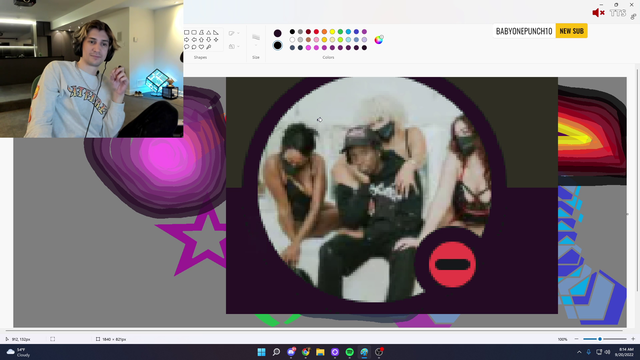640x360 pixels.
Task: Open Discord from the taskbar
Action: pyautogui.click(x=291, y=352)
